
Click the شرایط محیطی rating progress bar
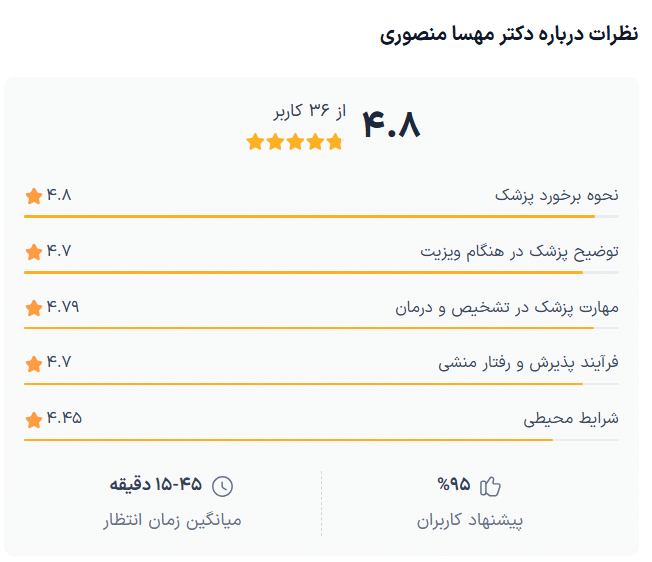click(x=321, y=439)
